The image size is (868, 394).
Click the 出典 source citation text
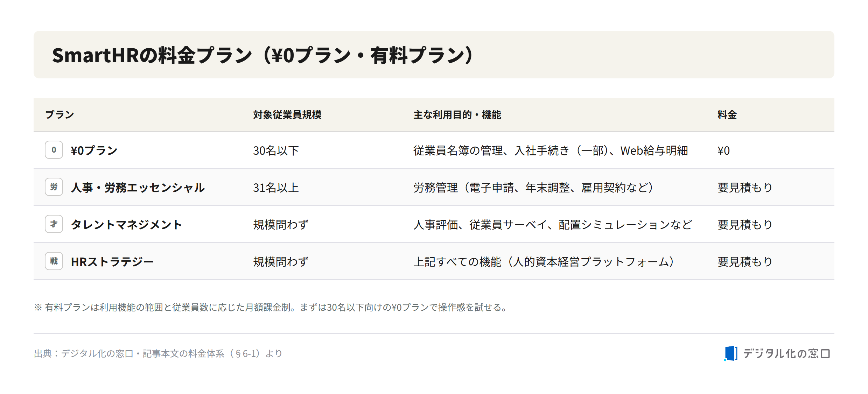(158, 353)
